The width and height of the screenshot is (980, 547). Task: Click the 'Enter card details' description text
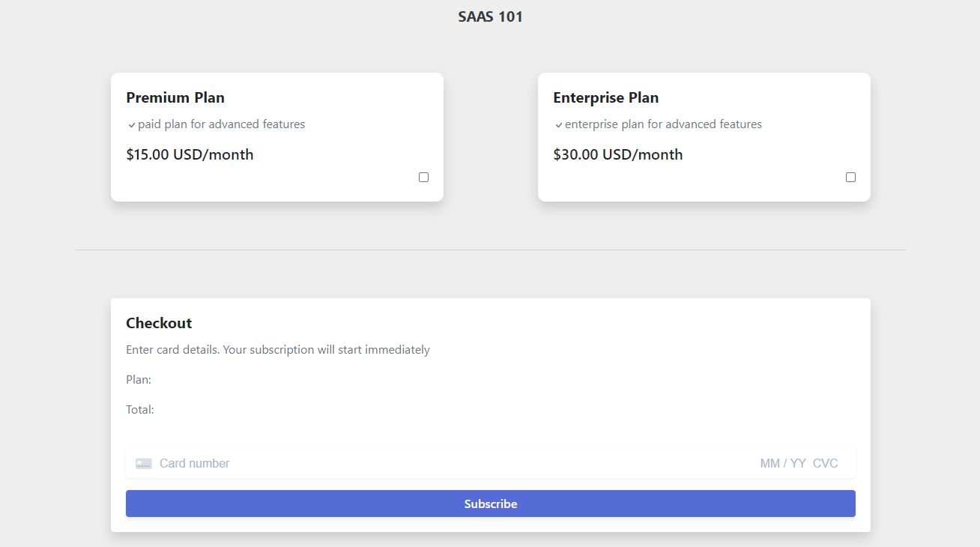click(x=278, y=350)
